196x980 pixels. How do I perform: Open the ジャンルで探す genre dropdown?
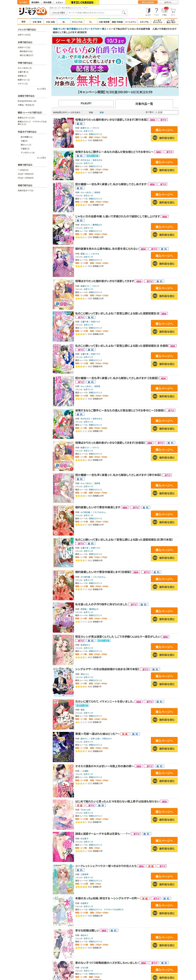tap(59, 13)
